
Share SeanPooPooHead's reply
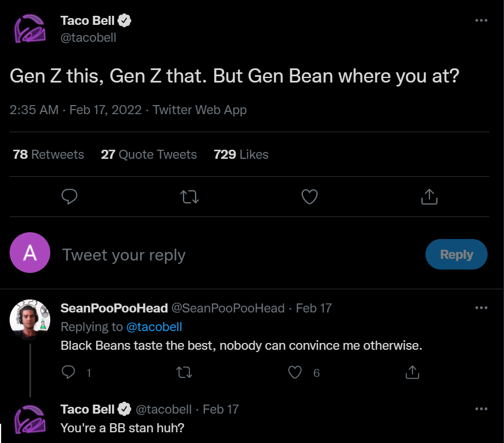[412, 372]
